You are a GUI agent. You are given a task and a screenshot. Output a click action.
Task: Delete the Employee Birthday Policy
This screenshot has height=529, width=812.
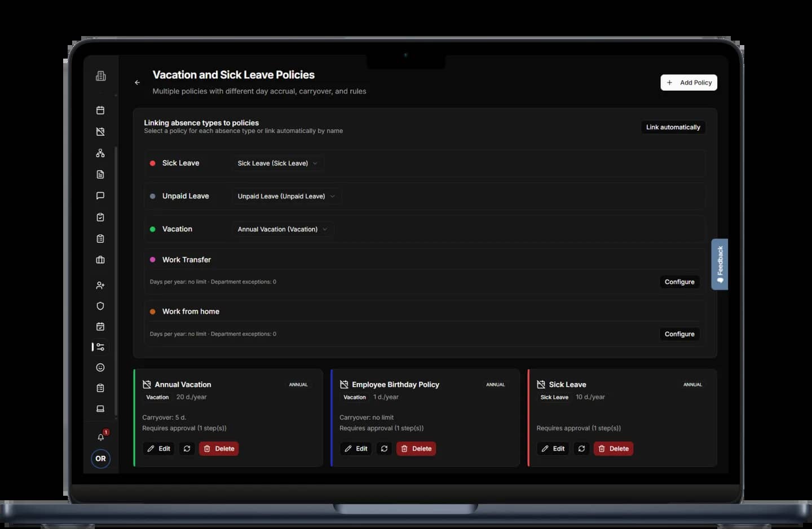coord(416,448)
